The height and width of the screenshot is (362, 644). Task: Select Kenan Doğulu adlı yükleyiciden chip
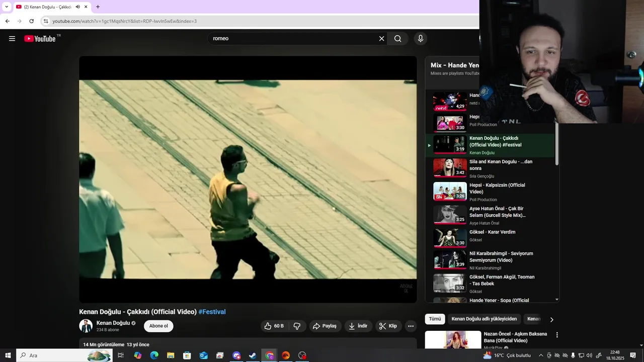[484, 319]
